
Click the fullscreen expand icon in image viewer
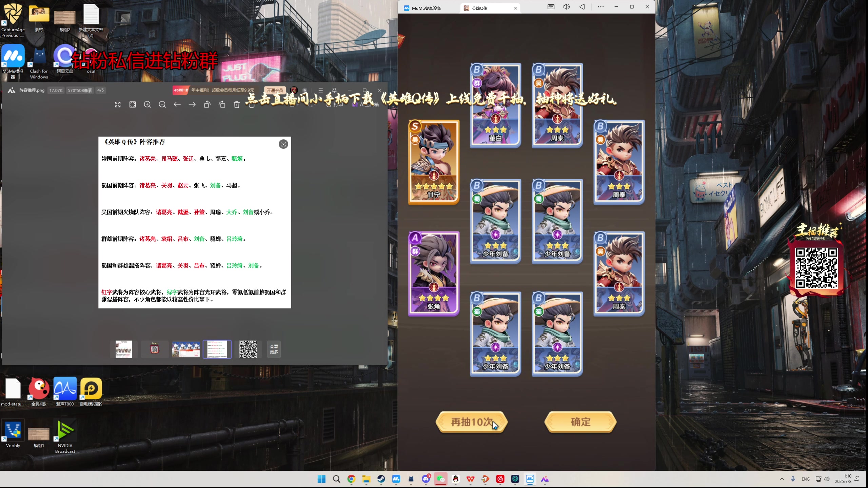click(x=118, y=104)
